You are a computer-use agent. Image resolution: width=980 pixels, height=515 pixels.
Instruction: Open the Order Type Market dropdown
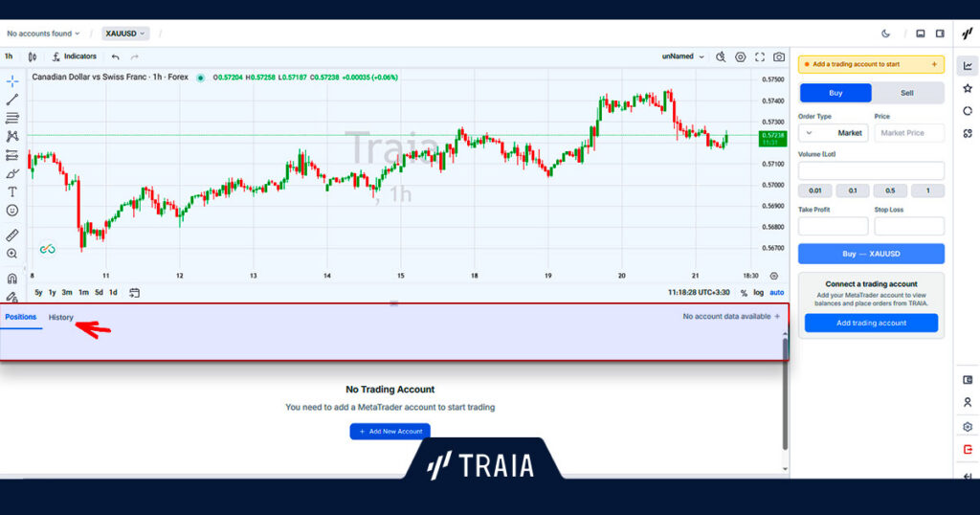click(833, 132)
